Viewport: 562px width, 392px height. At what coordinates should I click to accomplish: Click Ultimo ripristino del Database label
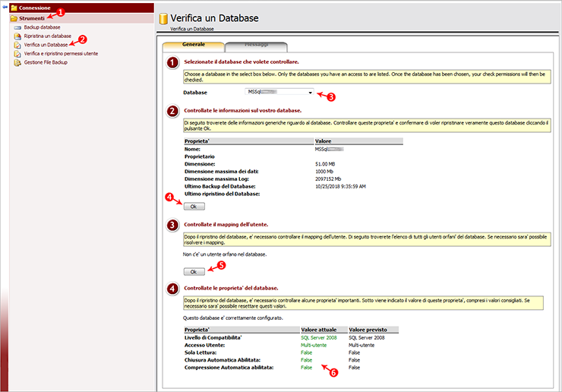pyautogui.click(x=223, y=194)
